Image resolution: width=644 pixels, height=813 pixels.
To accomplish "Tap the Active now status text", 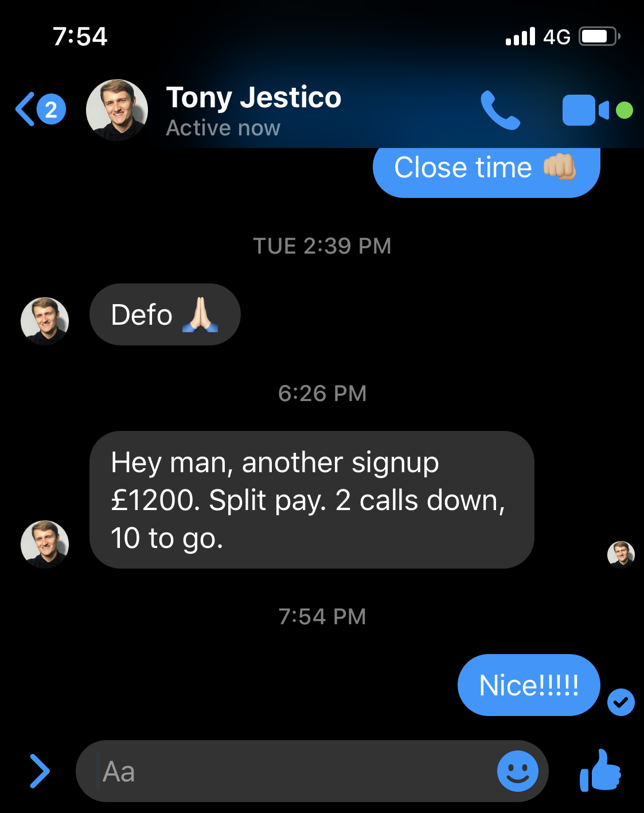I will click(x=223, y=128).
